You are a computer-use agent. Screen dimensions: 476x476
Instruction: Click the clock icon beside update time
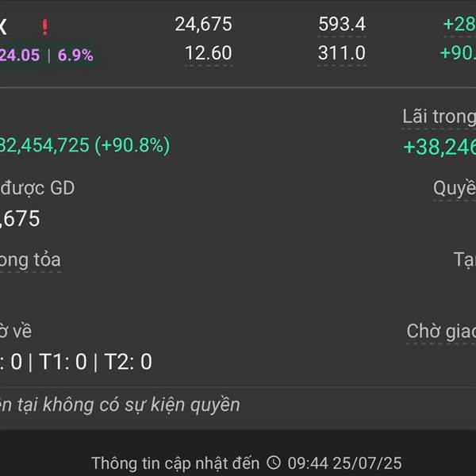pyautogui.click(x=274, y=463)
